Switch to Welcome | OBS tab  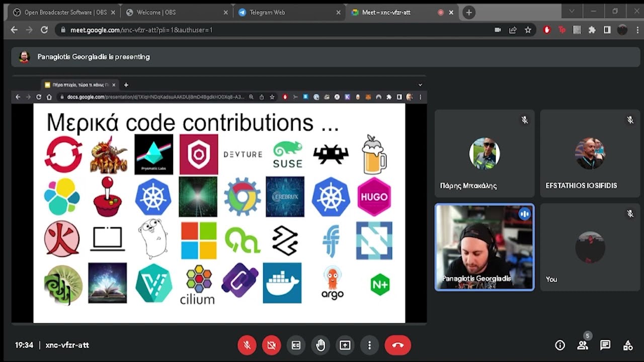coord(176,13)
